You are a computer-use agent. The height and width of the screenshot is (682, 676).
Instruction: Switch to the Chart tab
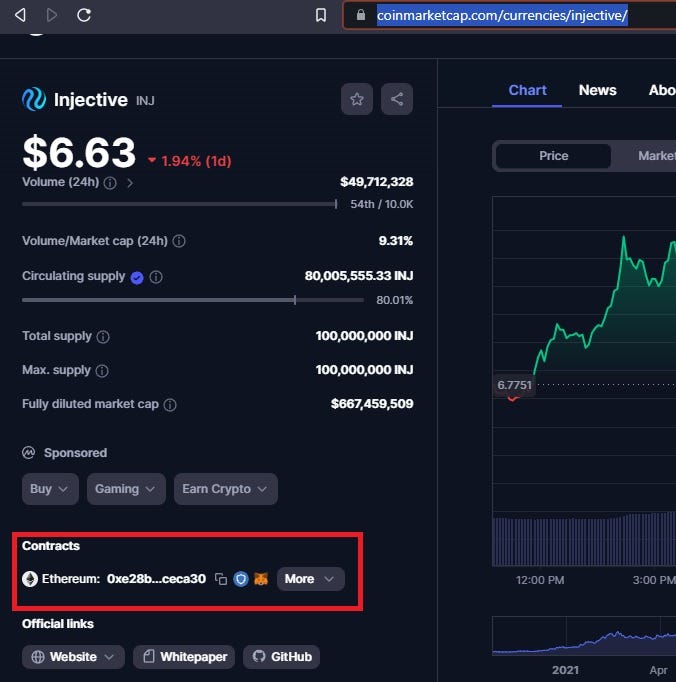pos(527,90)
